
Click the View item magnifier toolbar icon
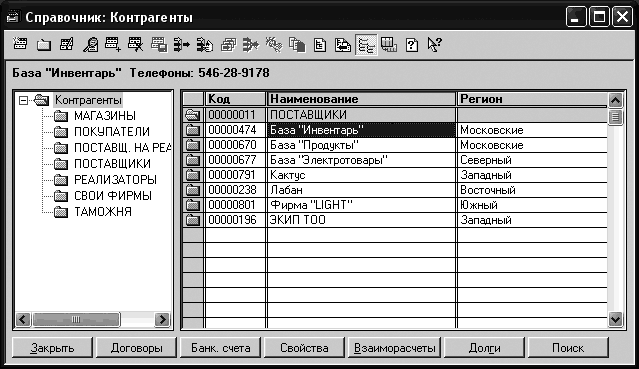point(90,44)
